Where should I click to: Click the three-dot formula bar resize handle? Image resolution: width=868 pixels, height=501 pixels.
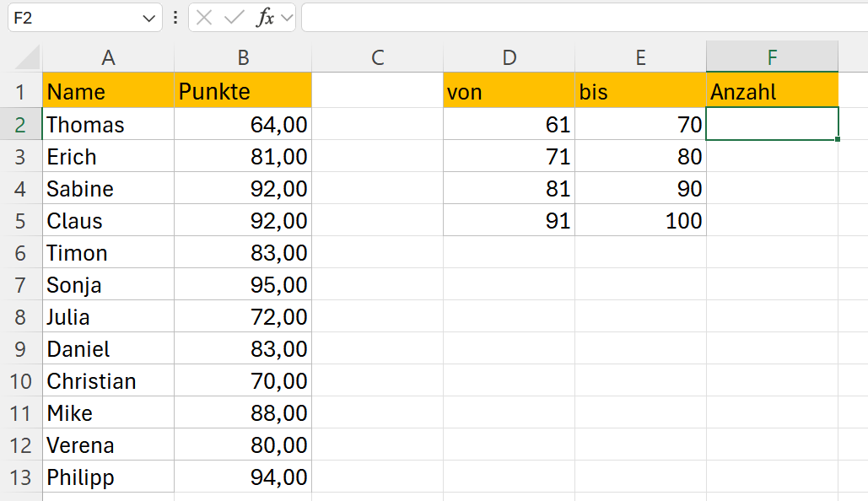pos(175,18)
